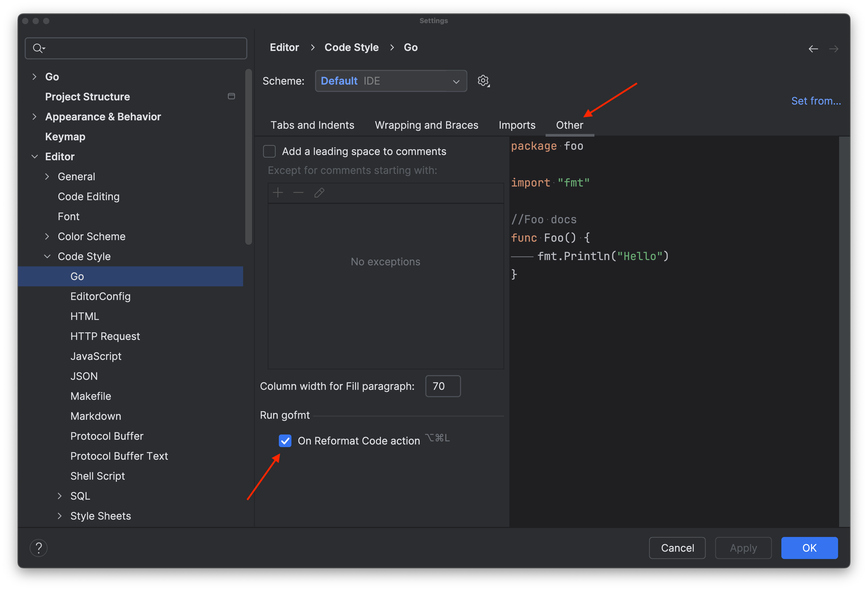Expand the Appearance & Behavior section

click(x=35, y=117)
